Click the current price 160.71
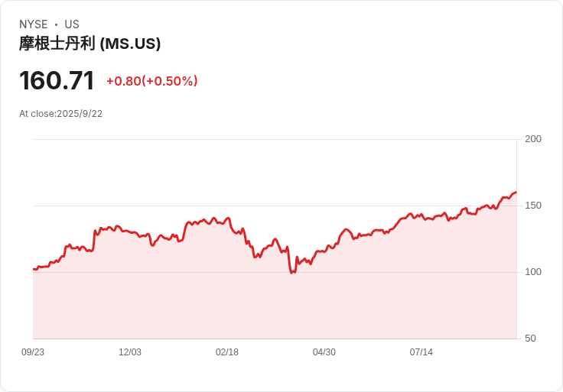 point(57,81)
